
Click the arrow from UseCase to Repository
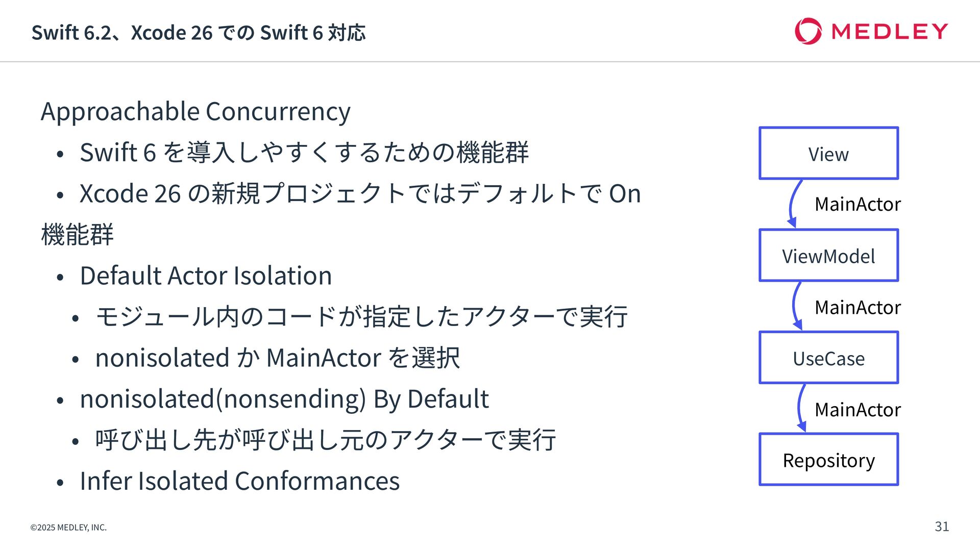(x=801, y=408)
